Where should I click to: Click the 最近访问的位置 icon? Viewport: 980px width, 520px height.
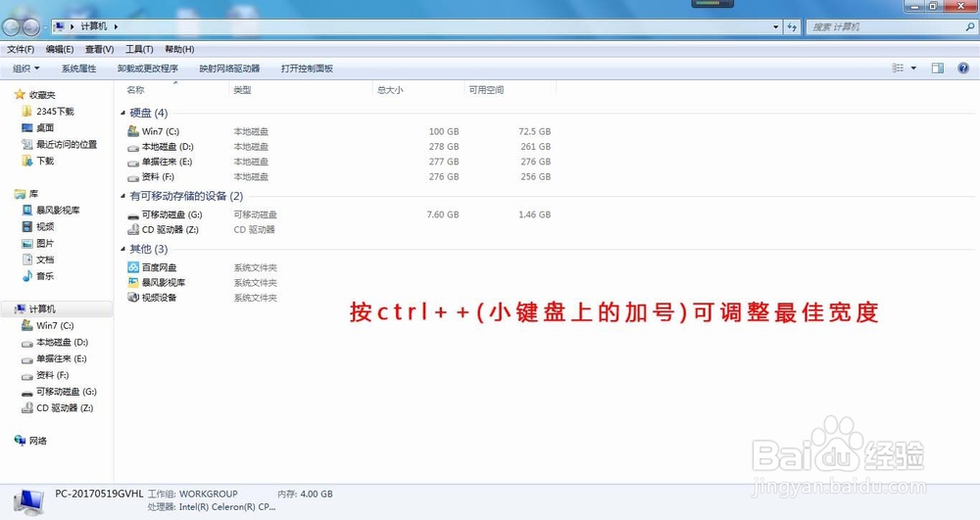(26, 144)
